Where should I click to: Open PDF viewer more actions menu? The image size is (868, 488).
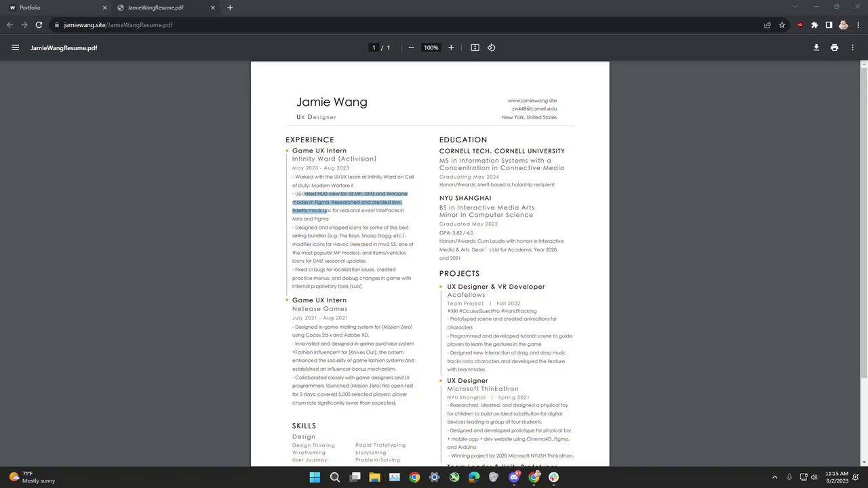pos(853,47)
